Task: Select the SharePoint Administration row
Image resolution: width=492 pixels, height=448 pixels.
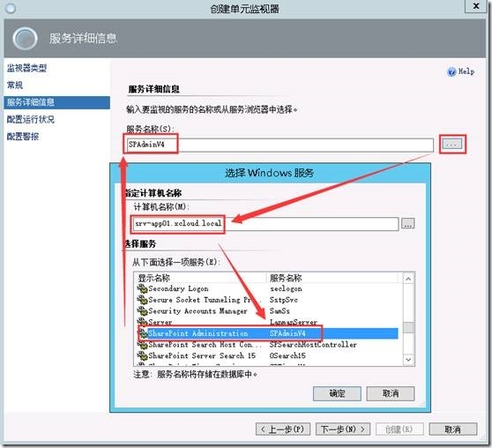Action: tap(268, 333)
